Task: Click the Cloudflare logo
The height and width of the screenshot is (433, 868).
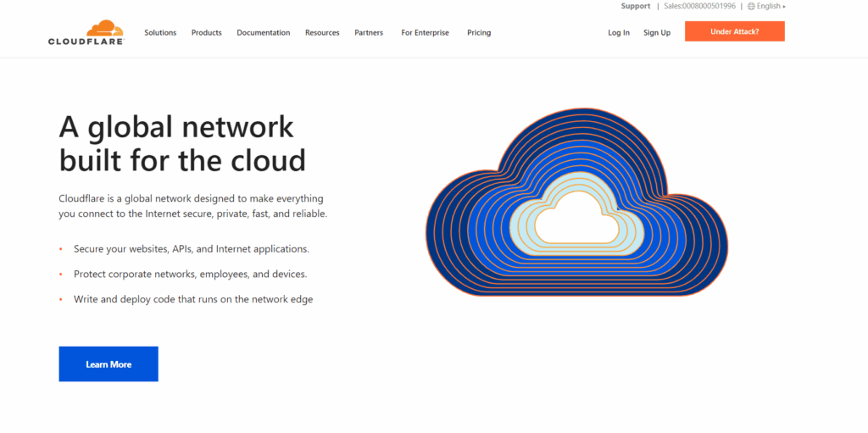Action: coord(86,32)
